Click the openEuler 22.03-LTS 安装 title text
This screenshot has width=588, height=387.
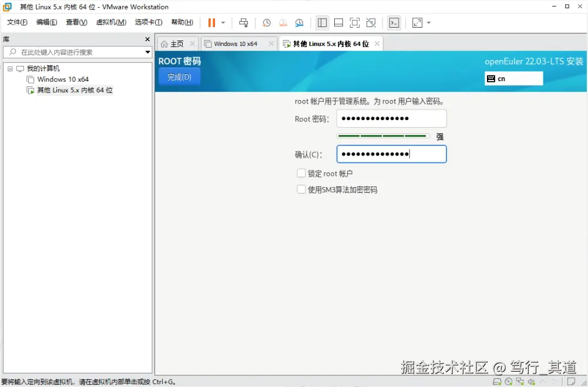(534, 61)
